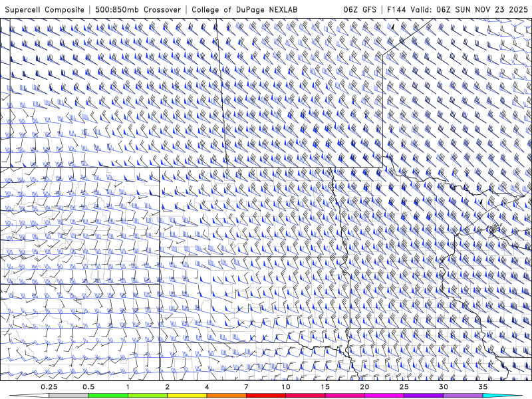Click the "25" legend value
Image resolution: width=532 pixels, height=399 pixels.
click(x=404, y=387)
